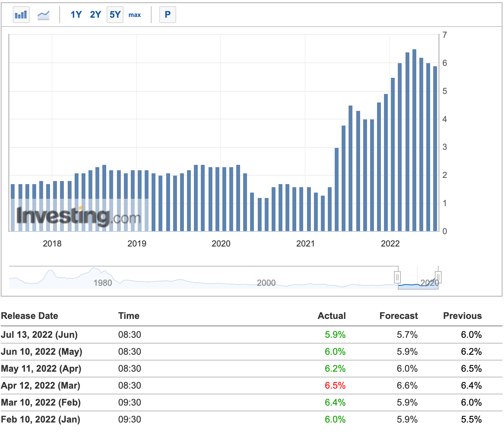Switch to line chart view
This screenshot has width=504, height=436.
[x=43, y=14]
